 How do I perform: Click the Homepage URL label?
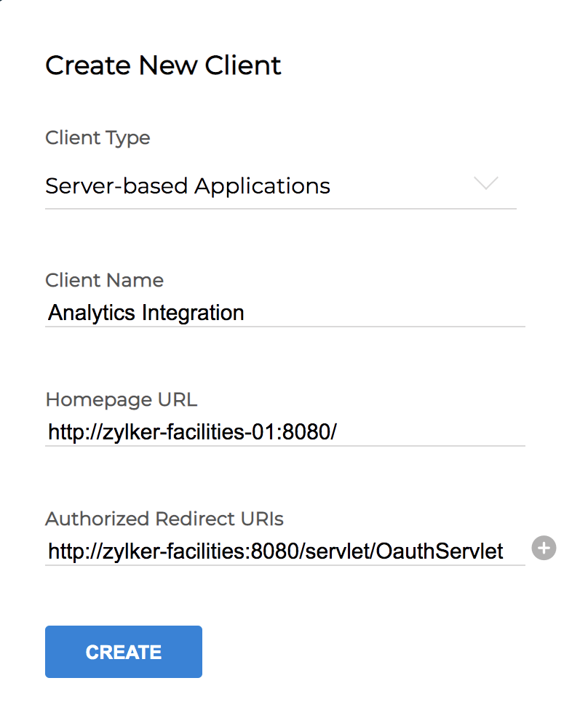121,399
